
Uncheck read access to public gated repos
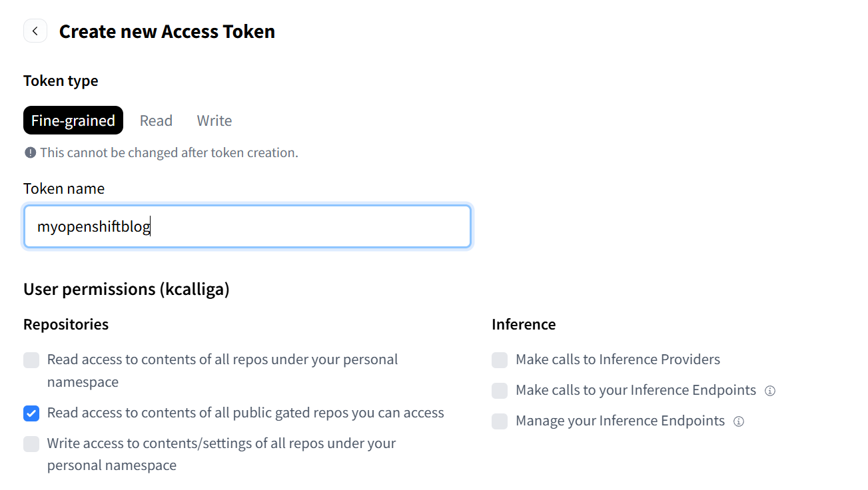(x=31, y=413)
